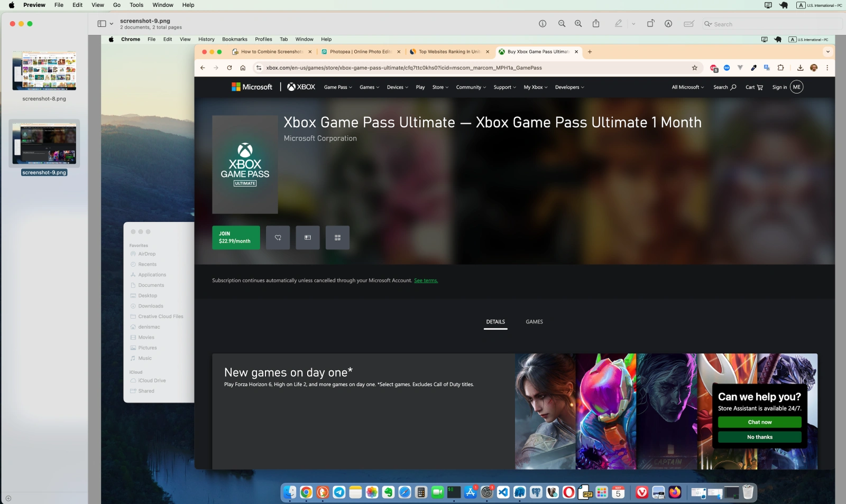Open the sidebar view options chevron in Preview
Viewport: 846px width, 504px height.
click(112, 24)
